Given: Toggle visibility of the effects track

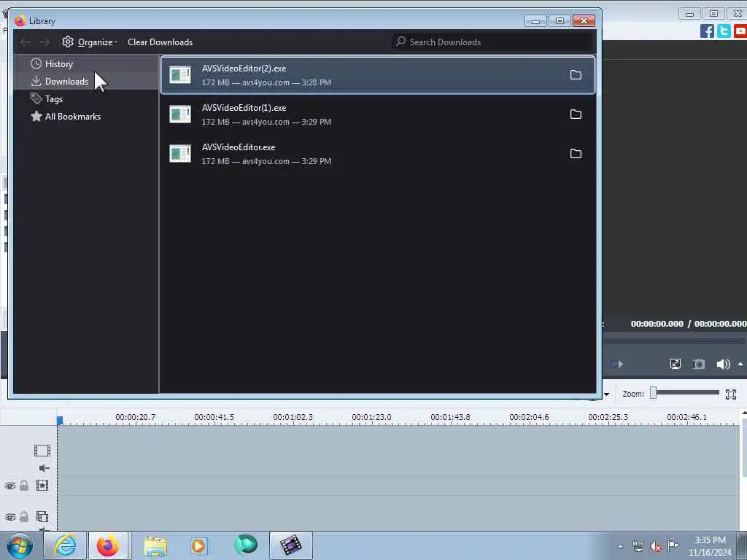Looking at the screenshot, I should coord(10,486).
